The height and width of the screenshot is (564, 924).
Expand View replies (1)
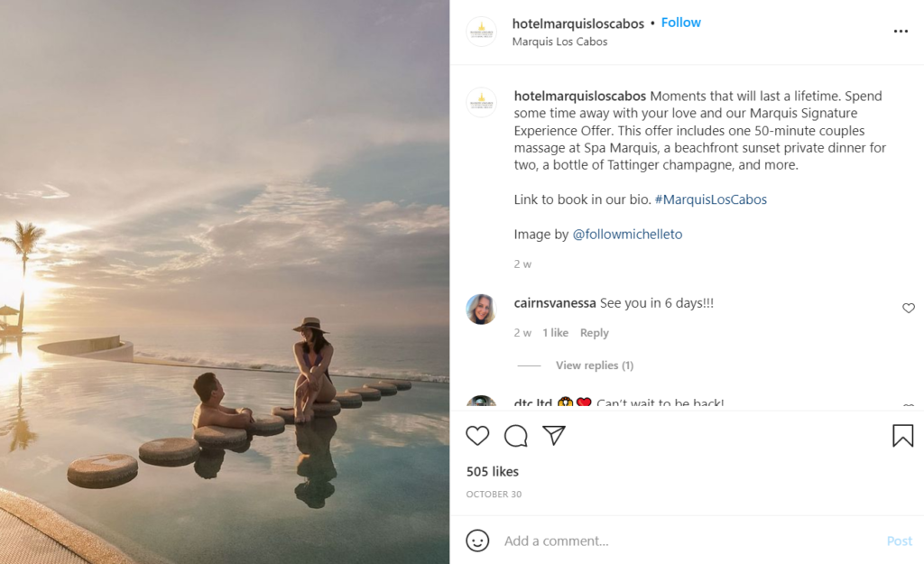click(594, 365)
